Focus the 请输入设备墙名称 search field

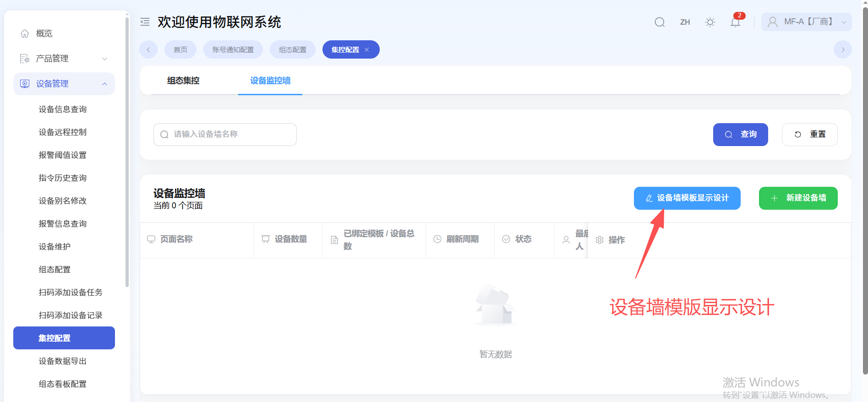pyautogui.click(x=225, y=135)
